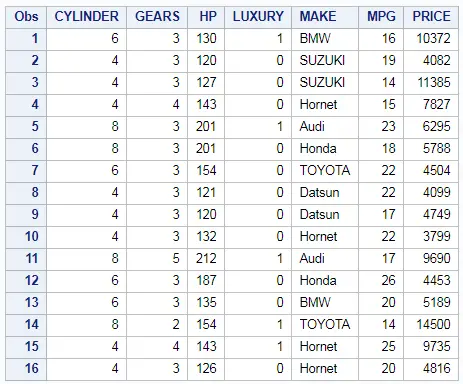Select HP value 187
463x384 pixels.
(206, 281)
